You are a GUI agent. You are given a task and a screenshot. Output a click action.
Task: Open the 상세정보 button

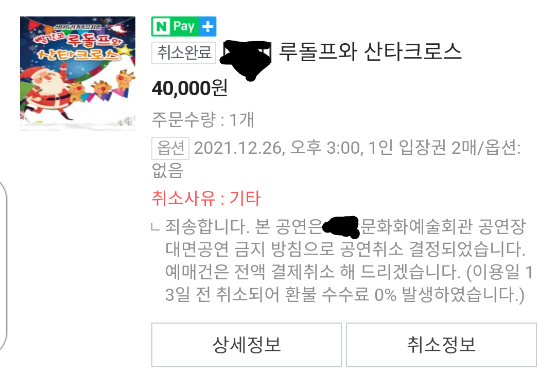[x=247, y=345]
